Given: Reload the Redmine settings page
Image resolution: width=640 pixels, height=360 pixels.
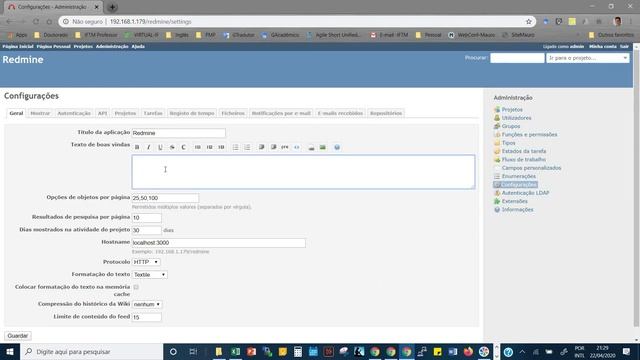Looking at the screenshot, I should (36, 22).
